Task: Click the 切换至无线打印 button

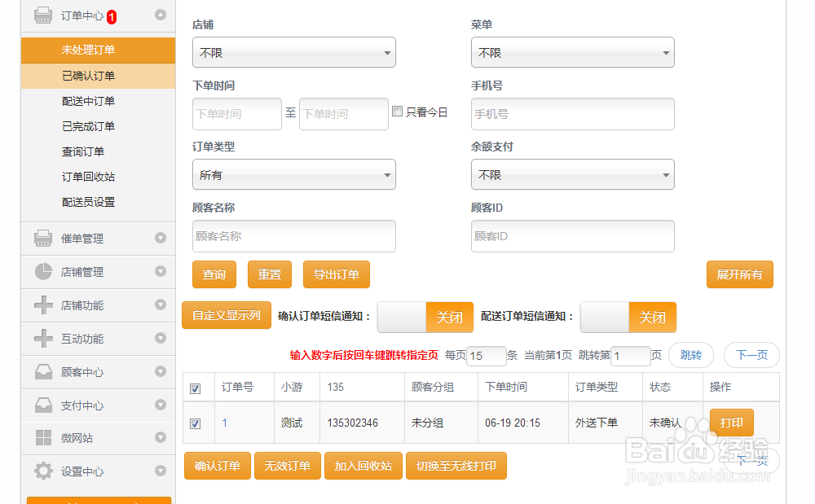Action: click(x=456, y=466)
